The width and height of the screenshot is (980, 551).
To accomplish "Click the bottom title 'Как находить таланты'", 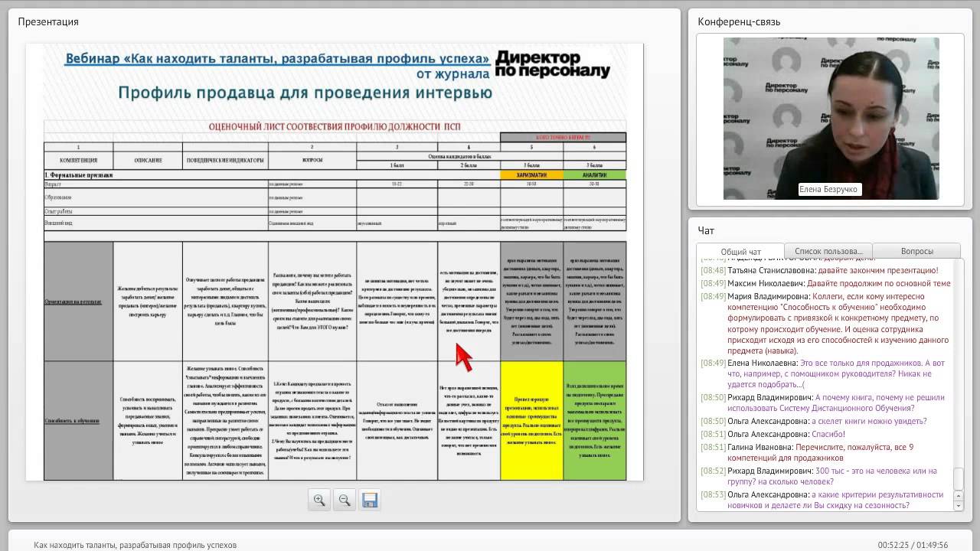I will click(x=135, y=545).
